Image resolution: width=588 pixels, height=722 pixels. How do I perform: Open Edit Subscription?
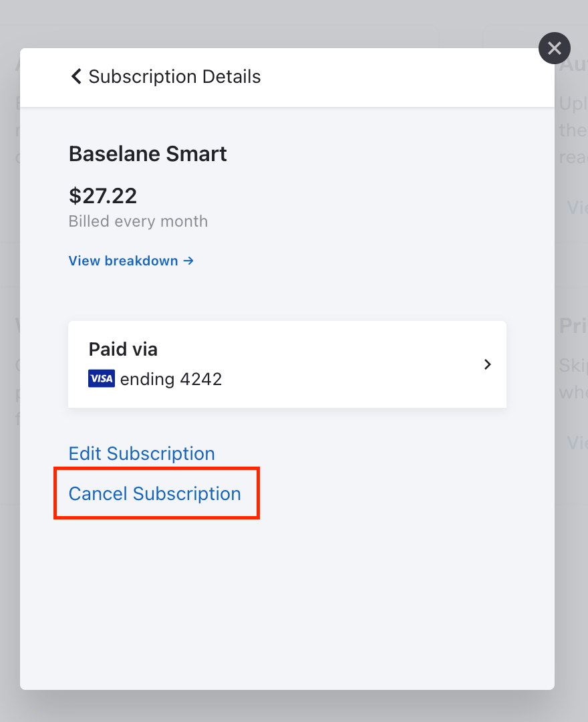click(142, 453)
